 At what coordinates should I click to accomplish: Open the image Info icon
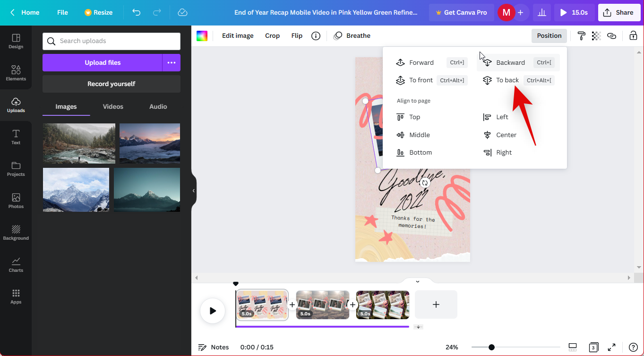pos(316,35)
